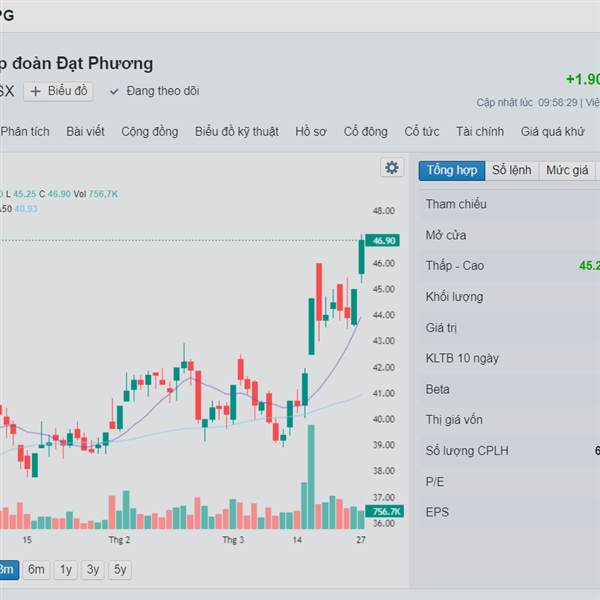This screenshot has width=600, height=600.
Task: Click the Tham chiếu row
Action: (509, 204)
